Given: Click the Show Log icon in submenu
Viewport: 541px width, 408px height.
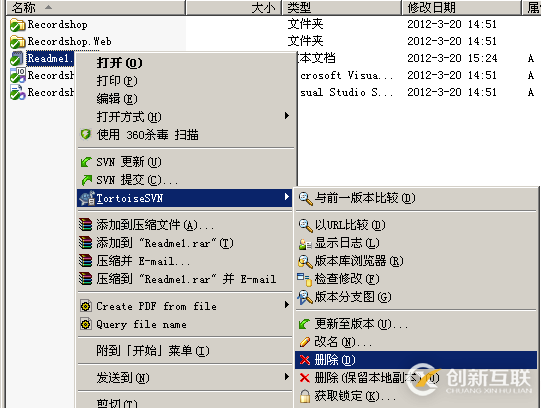Looking at the screenshot, I should click(305, 244).
